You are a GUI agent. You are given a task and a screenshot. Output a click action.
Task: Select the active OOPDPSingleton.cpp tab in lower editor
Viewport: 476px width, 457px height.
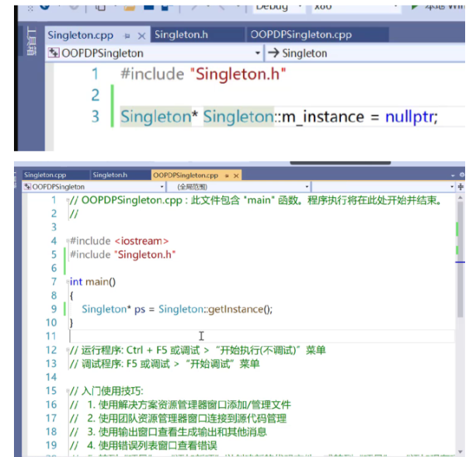(186, 175)
